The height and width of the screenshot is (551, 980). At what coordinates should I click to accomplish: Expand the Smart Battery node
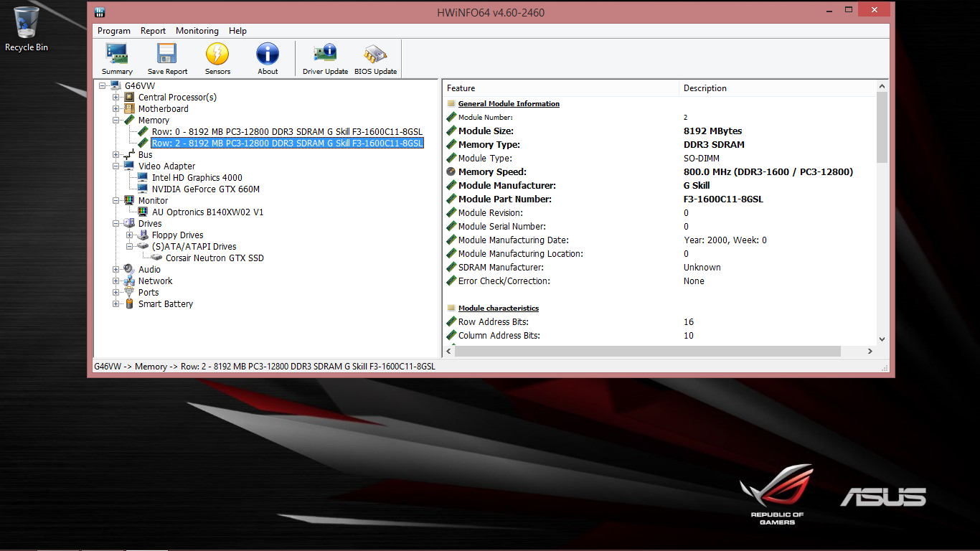[x=116, y=303]
